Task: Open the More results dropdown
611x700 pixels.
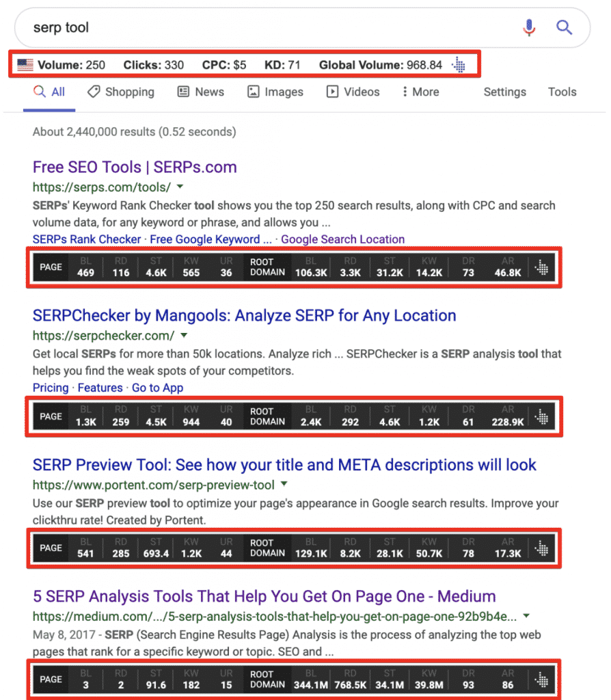Action: pyautogui.click(x=420, y=92)
